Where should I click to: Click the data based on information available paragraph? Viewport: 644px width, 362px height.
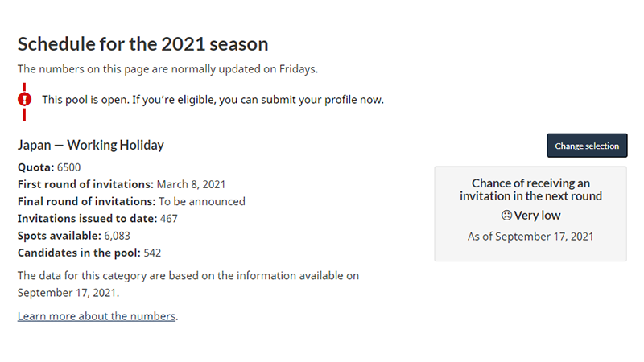(188, 284)
